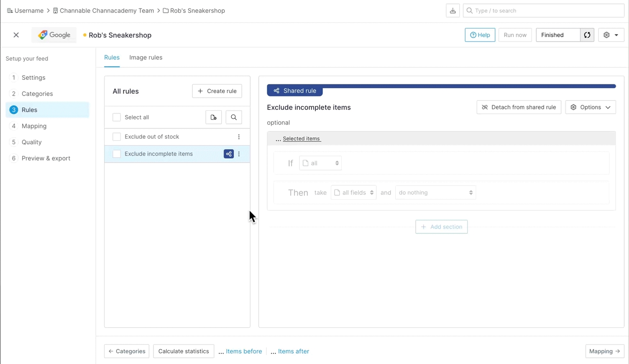The width and height of the screenshot is (629, 364).
Task: Switch to the Image rules tab
Action: pos(146,58)
